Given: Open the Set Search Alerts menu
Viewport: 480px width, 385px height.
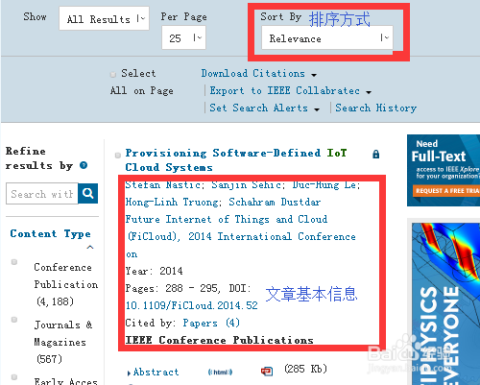Looking at the screenshot, I should click(x=265, y=108).
